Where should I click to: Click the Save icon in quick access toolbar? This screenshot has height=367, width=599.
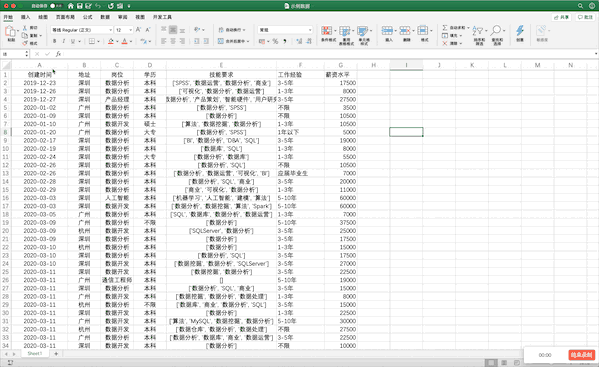(x=80, y=6)
